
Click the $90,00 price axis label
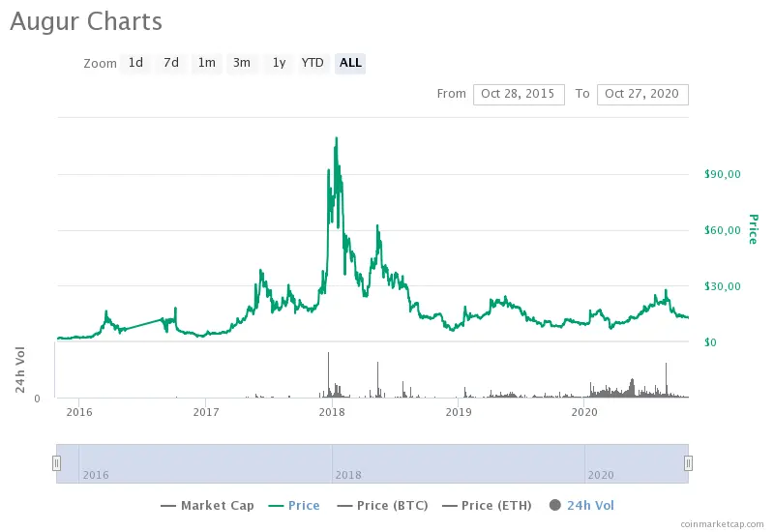tap(723, 174)
